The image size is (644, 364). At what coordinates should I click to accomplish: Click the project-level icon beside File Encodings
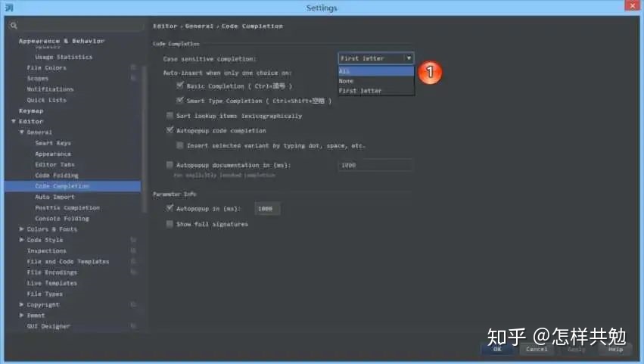tap(133, 272)
